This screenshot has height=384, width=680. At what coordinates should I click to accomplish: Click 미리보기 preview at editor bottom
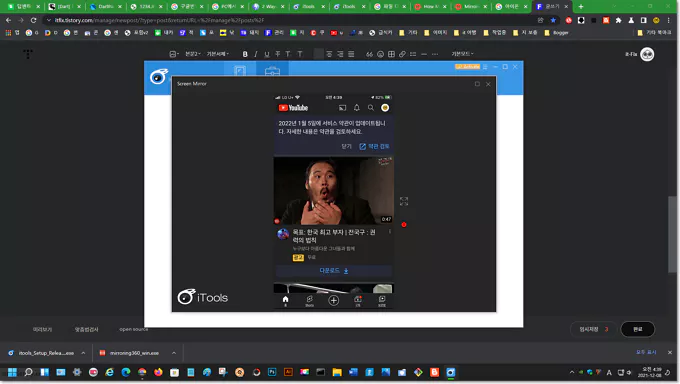[x=42, y=330]
